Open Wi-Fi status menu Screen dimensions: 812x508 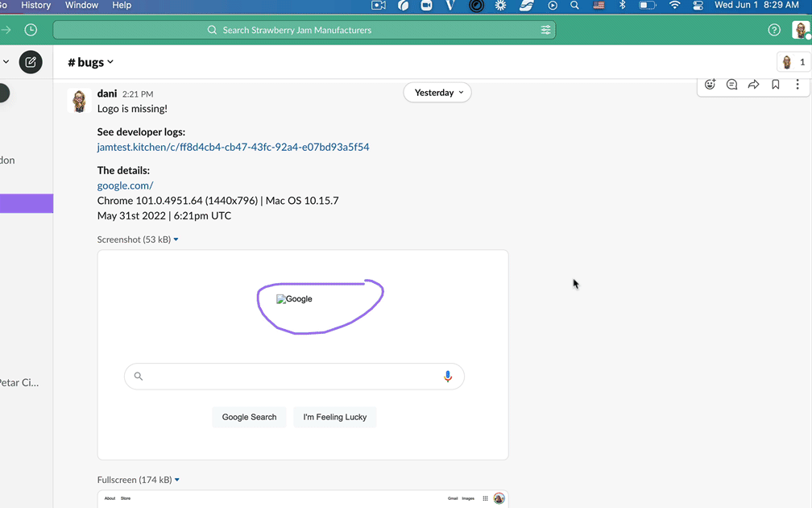[x=674, y=5]
